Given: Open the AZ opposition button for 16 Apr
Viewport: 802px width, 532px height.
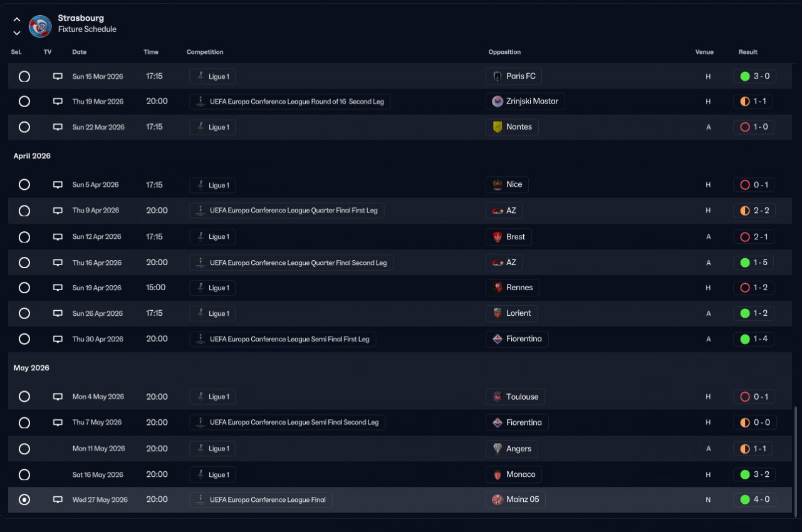Looking at the screenshot, I should click(504, 263).
